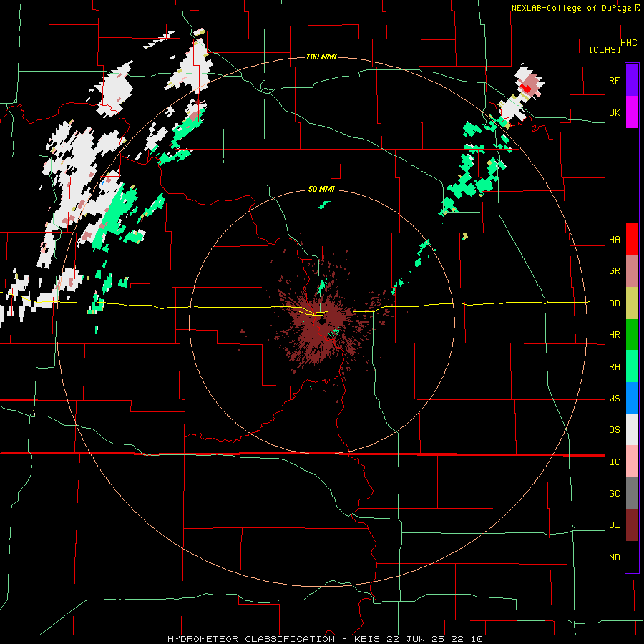Click the 50 NMI range ring label
The height and width of the screenshot is (644, 644).
[x=321, y=189]
